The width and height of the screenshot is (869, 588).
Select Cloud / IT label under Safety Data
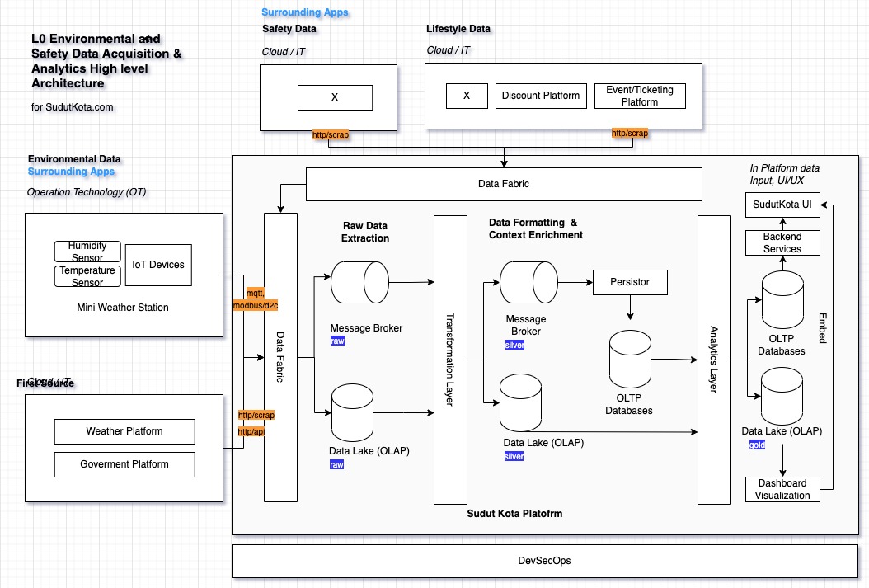tap(284, 52)
